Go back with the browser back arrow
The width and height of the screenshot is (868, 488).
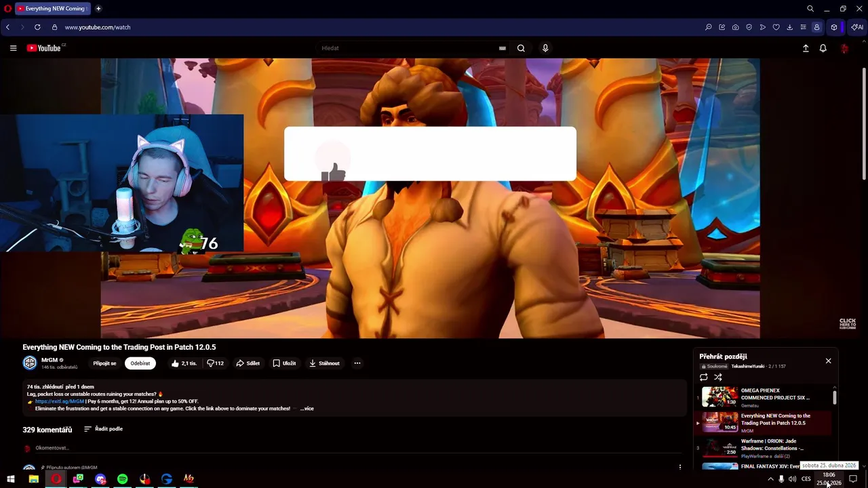tap(7, 27)
